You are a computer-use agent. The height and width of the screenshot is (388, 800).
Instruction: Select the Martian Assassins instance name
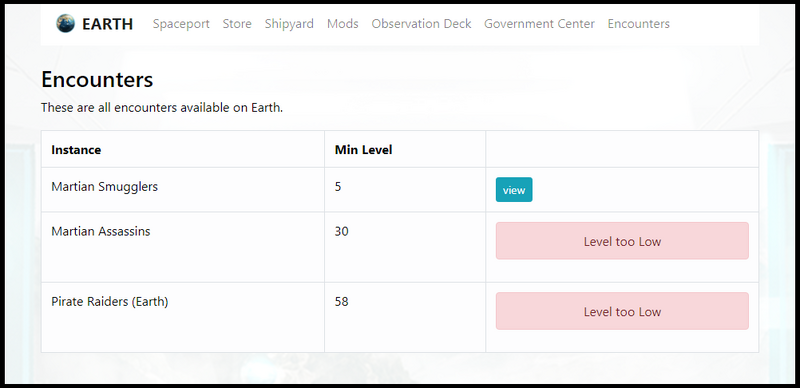pos(101,232)
